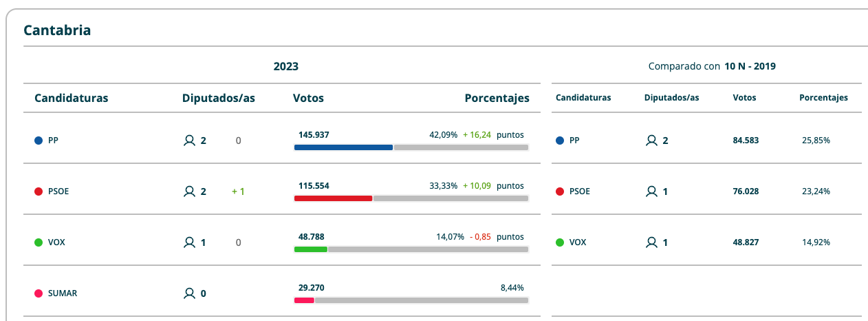
Task: Click the VOX deputies person icon in 2023
Action: pyautogui.click(x=189, y=242)
